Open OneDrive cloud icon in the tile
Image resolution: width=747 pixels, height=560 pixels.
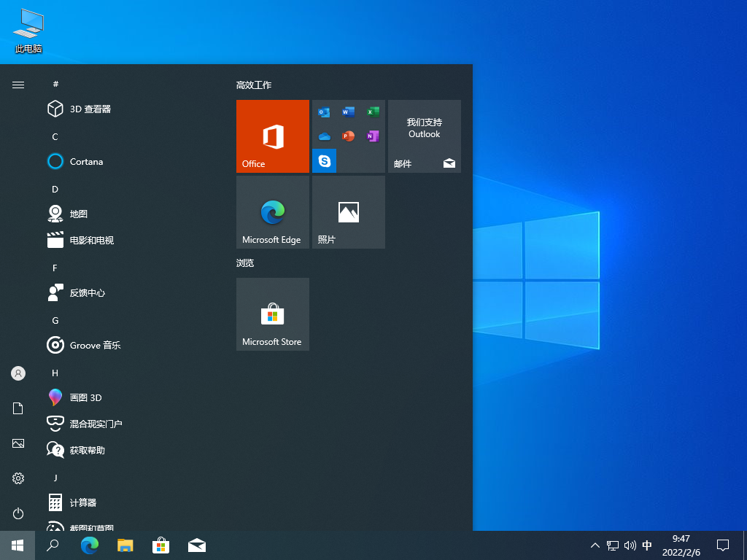(324, 136)
